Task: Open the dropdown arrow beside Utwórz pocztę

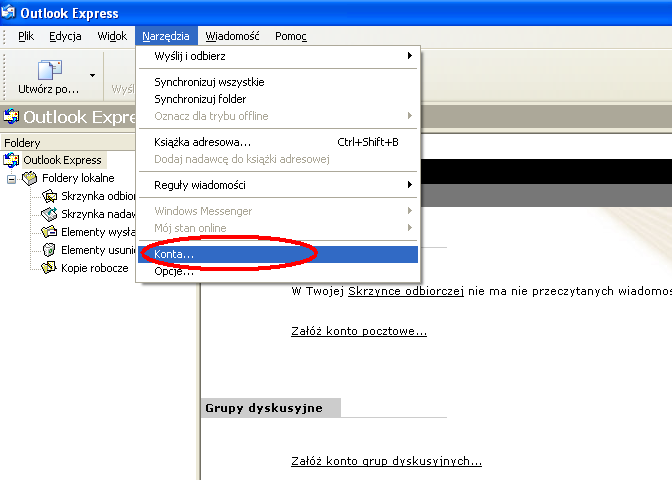Action: click(93, 75)
